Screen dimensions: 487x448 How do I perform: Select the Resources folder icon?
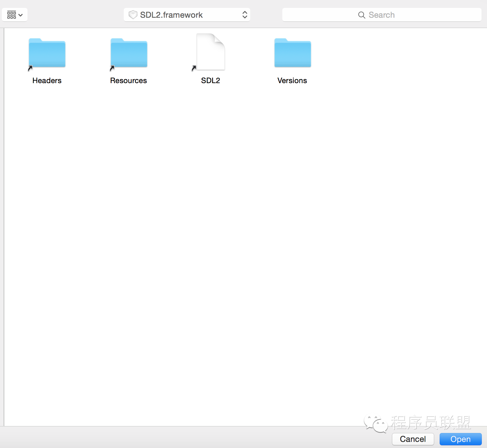click(x=129, y=53)
